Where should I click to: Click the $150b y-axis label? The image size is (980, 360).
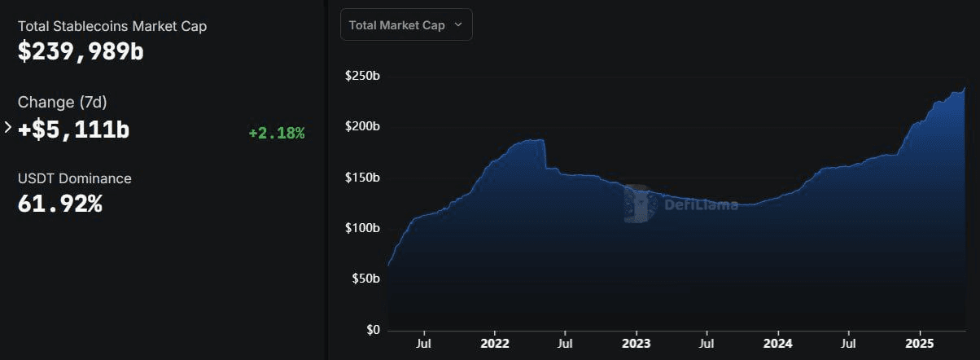click(x=363, y=178)
